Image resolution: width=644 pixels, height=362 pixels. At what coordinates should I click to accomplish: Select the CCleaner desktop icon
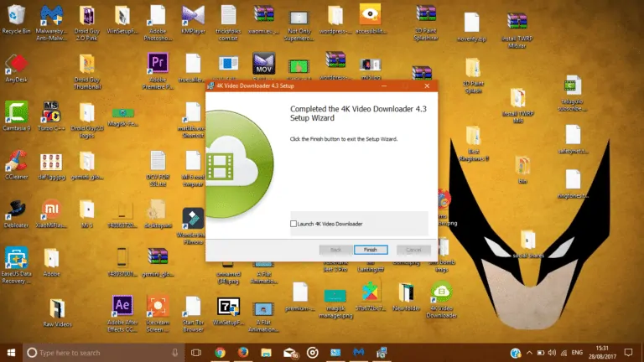(x=17, y=164)
